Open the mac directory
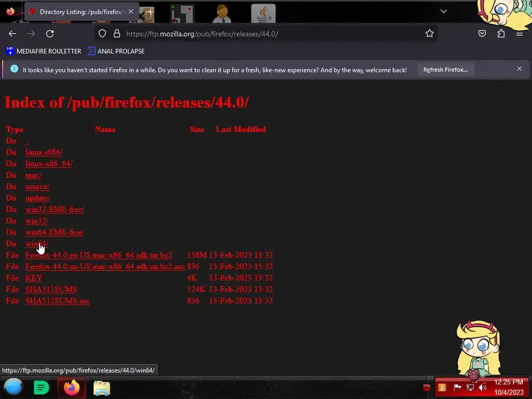 33,175
